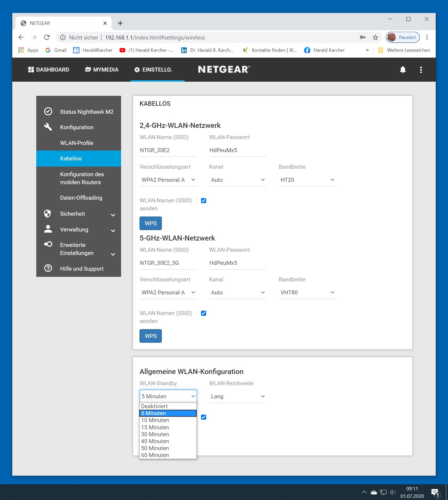
Task: Select 30 Minuten in standby list
Action: pyautogui.click(x=155, y=434)
